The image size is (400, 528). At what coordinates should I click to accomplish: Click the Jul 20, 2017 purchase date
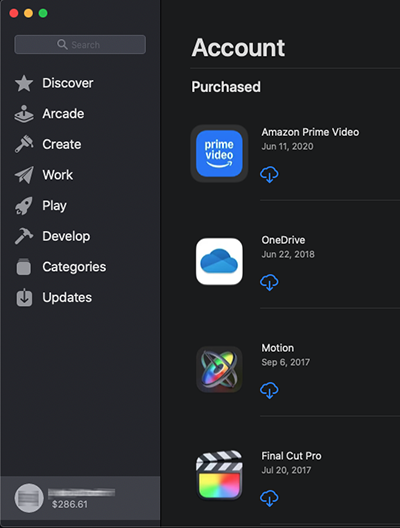(286, 470)
